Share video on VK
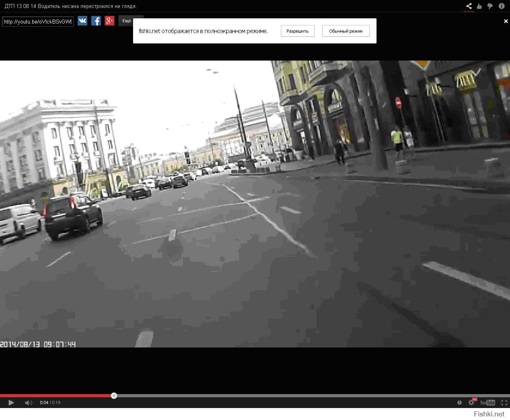This screenshot has height=420, width=510. point(82,21)
